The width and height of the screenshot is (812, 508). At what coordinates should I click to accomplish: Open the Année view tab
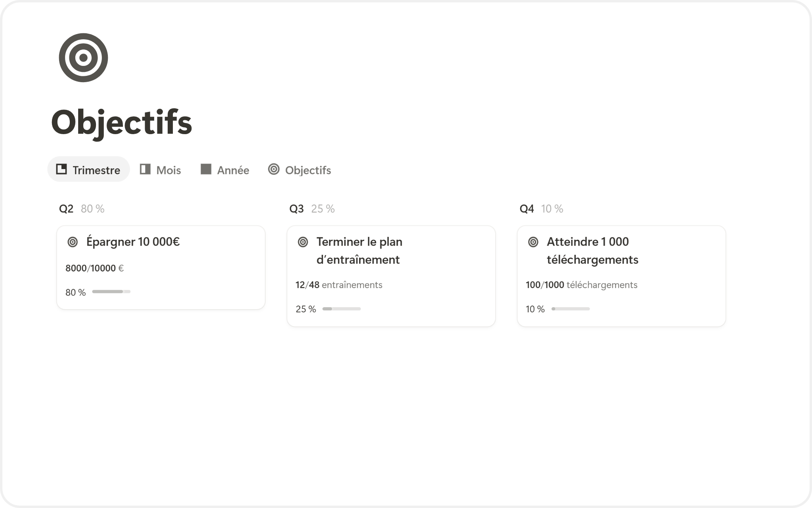click(x=233, y=170)
